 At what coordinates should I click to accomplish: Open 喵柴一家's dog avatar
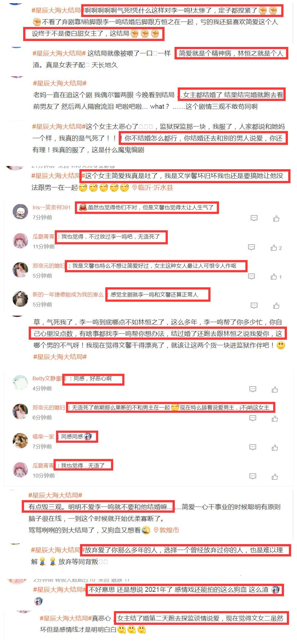(x=20, y=441)
